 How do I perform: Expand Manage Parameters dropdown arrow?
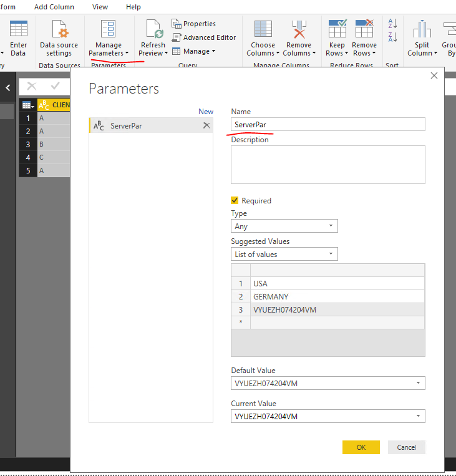coord(127,53)
